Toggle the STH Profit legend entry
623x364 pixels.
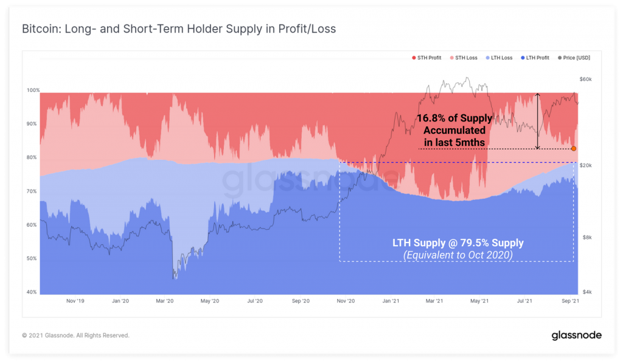(426, 58)
